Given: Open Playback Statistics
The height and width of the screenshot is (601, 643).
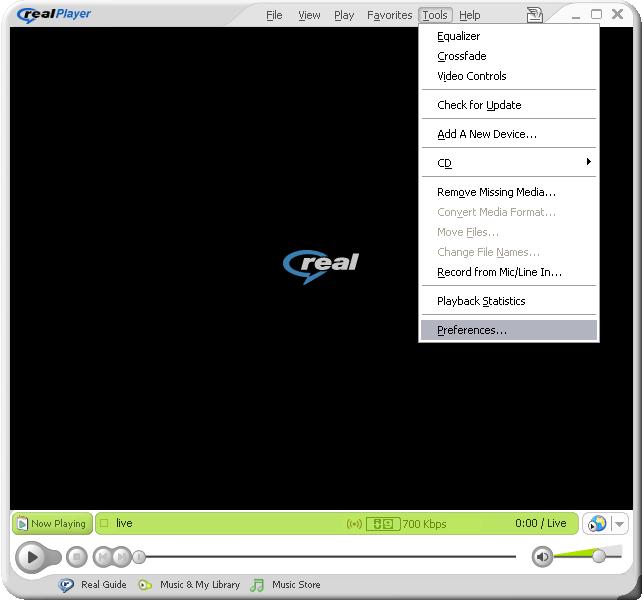Looking at the screenshot, I should coord(508,301).
